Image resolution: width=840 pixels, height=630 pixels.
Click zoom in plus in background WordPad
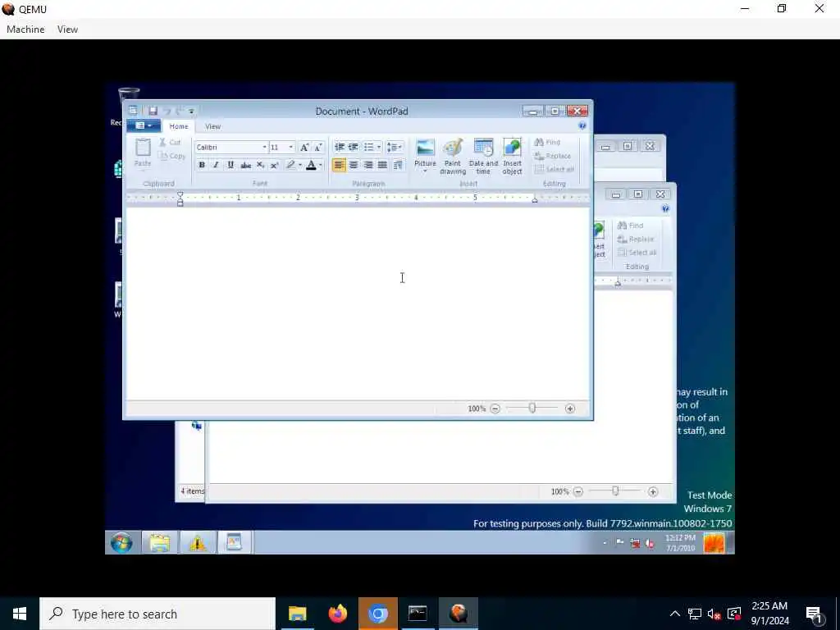coord(653,492)
